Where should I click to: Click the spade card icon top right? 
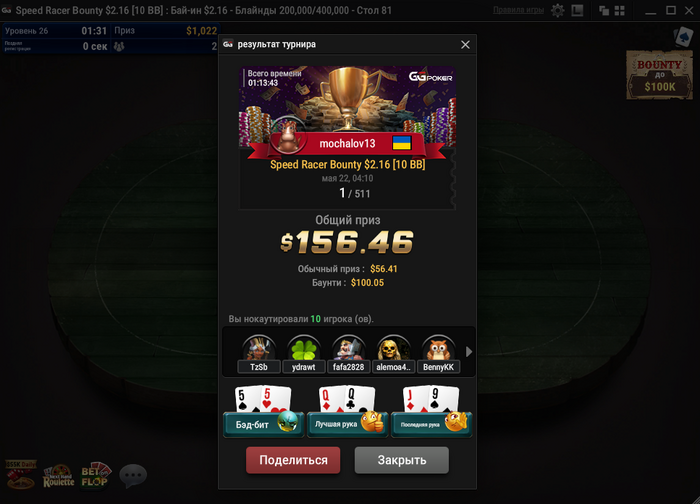(683, 37)
